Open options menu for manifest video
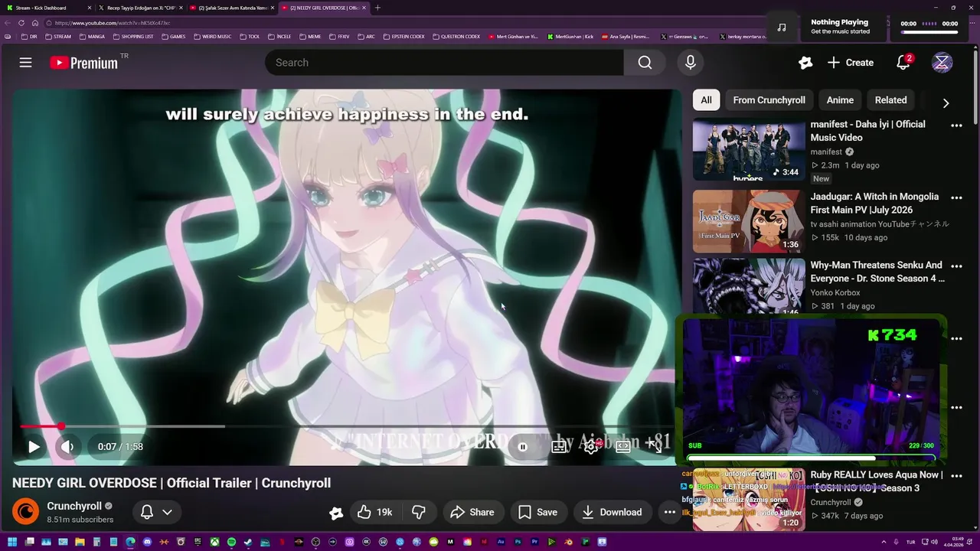Screen dimensions: 980x551 [x=956, y=126]
